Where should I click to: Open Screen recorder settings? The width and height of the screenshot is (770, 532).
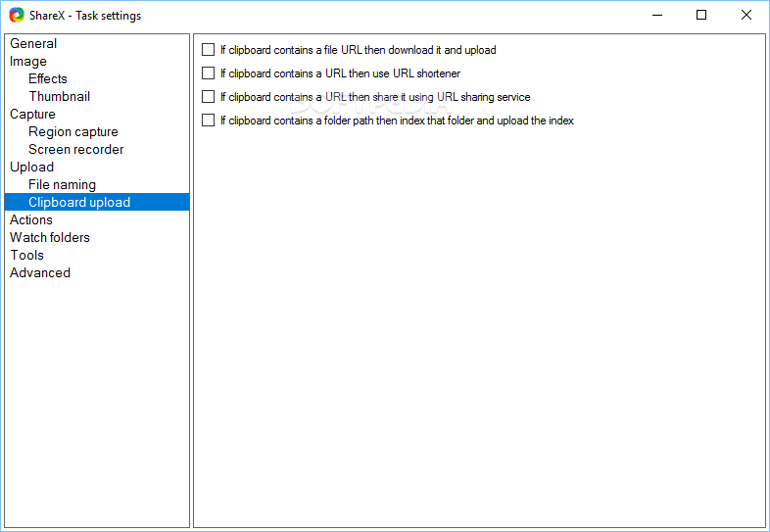(x=76, y=149)
